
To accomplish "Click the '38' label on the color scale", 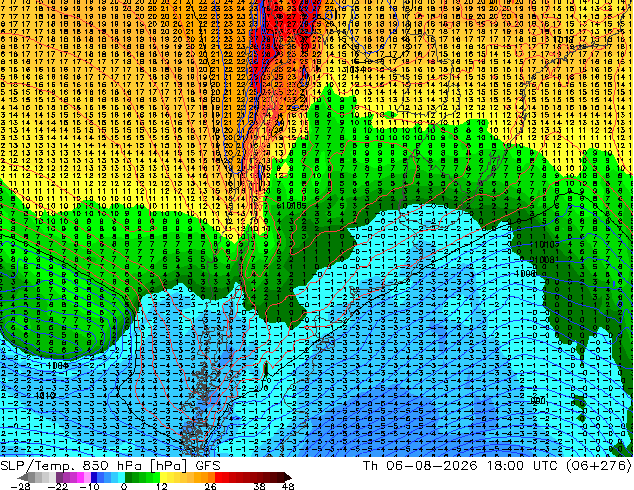I will click(259, 486).
